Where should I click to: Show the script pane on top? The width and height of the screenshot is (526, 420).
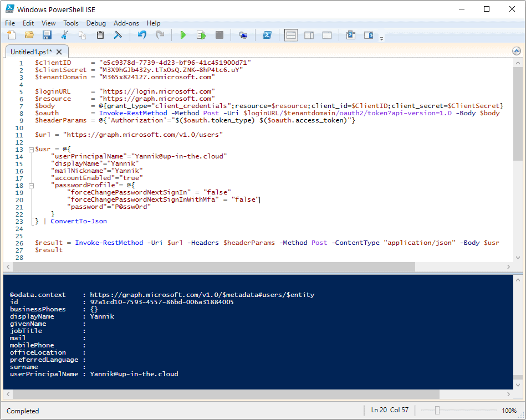(x=291, y=35)
